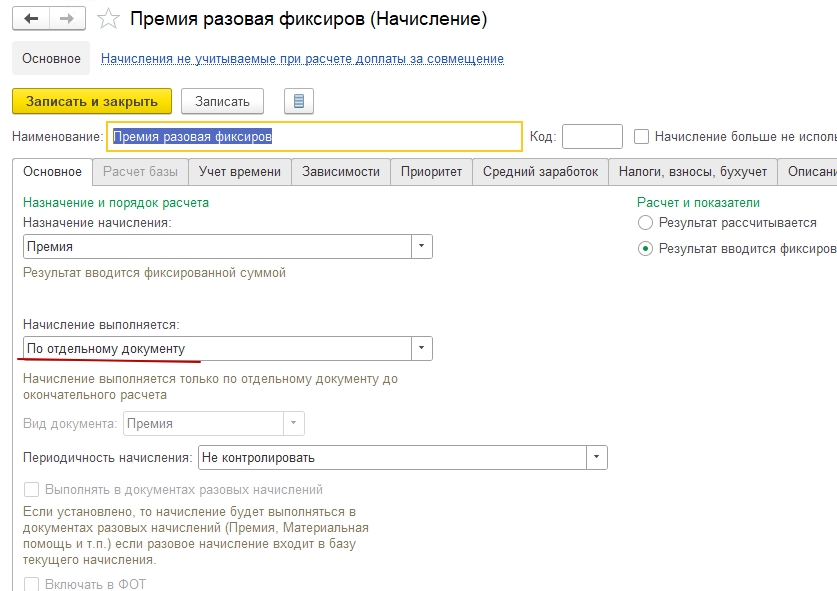Viewport: 837px width, 591px height.
Task: Open the Средний заработок tab
Action: pos(540,171)
